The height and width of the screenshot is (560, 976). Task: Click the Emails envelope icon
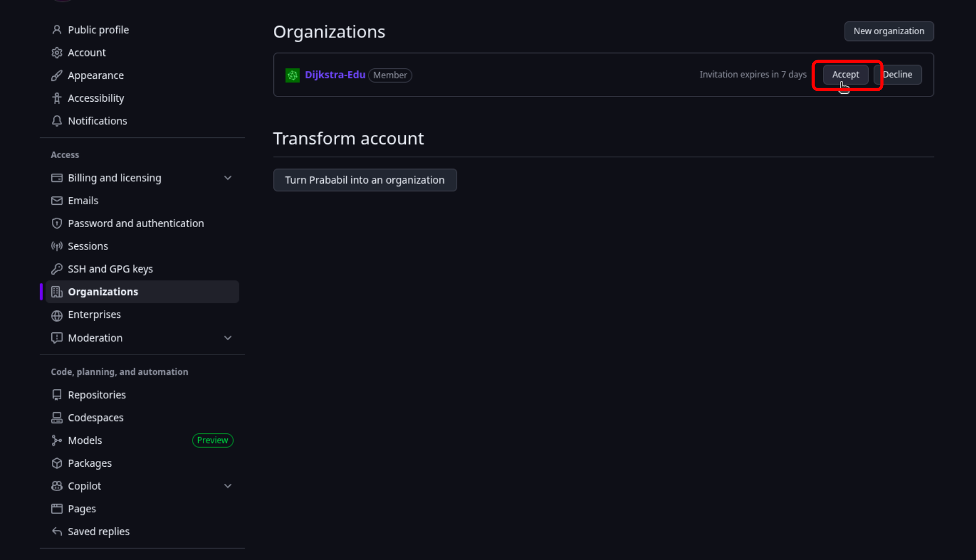pos(57,201)
